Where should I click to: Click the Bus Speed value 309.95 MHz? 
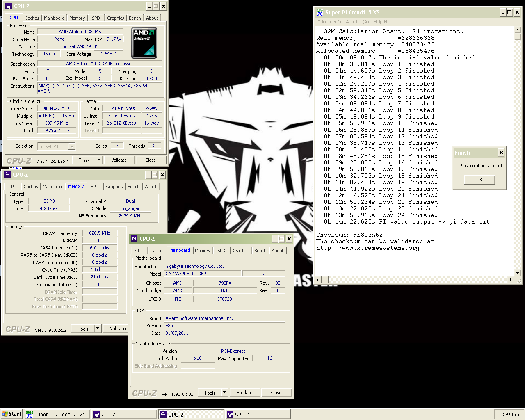pos(57,123)
